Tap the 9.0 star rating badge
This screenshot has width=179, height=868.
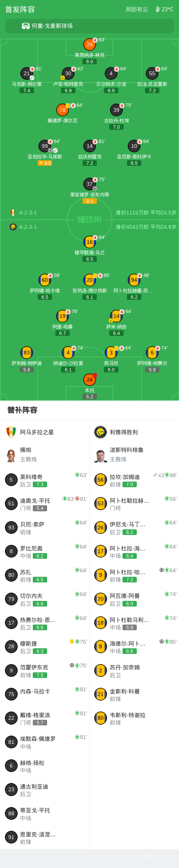click(x=45, y=163)
